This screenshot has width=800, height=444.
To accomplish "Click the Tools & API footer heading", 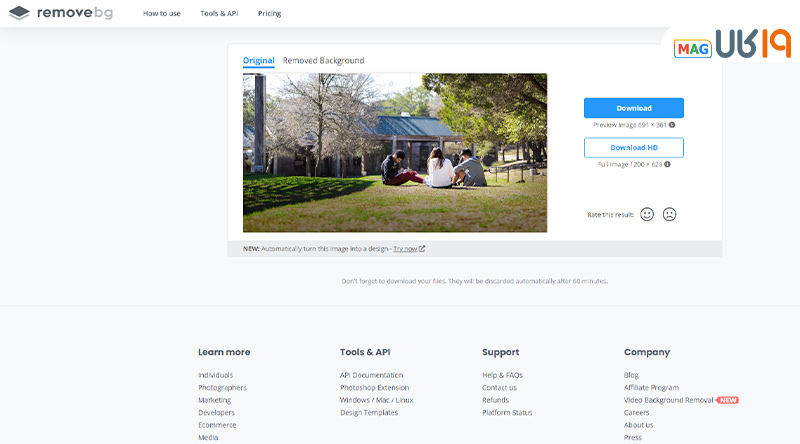I will [365, 352].
